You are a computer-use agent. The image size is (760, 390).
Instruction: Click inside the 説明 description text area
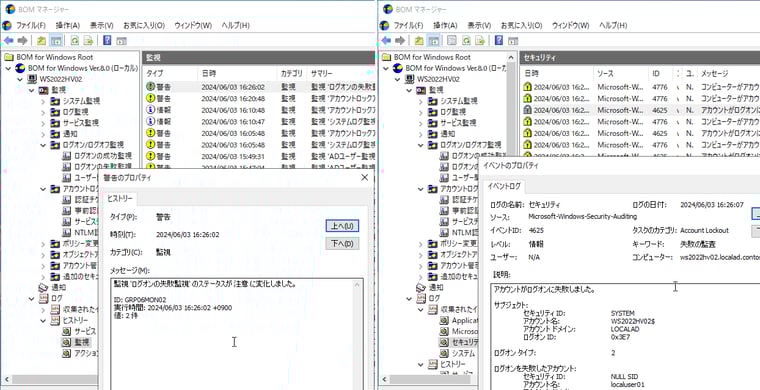pos(625,337)
